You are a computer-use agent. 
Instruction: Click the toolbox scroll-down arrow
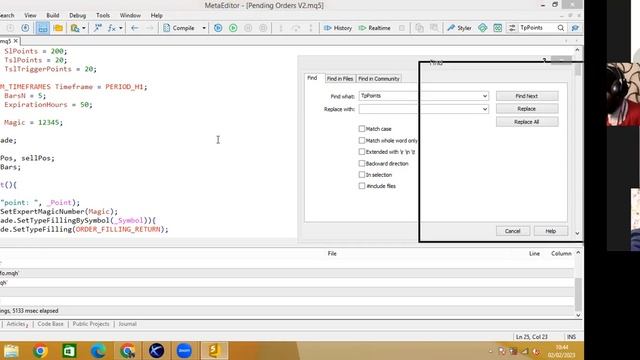578,315
